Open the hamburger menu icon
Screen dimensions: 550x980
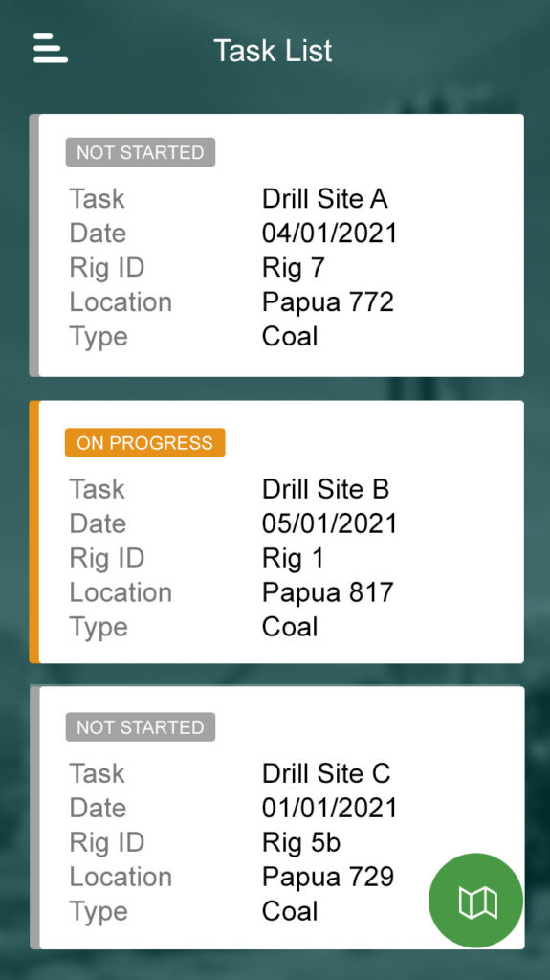51,49
